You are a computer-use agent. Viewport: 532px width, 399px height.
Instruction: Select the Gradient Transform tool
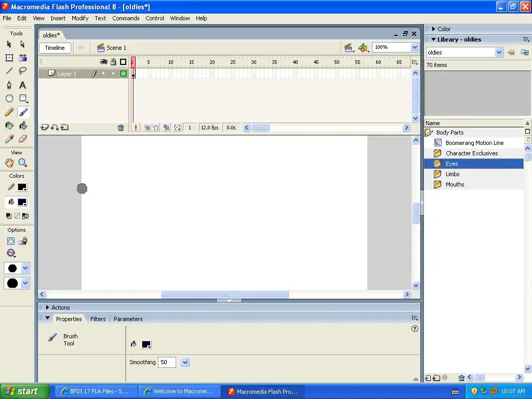[x=23, y=58]
